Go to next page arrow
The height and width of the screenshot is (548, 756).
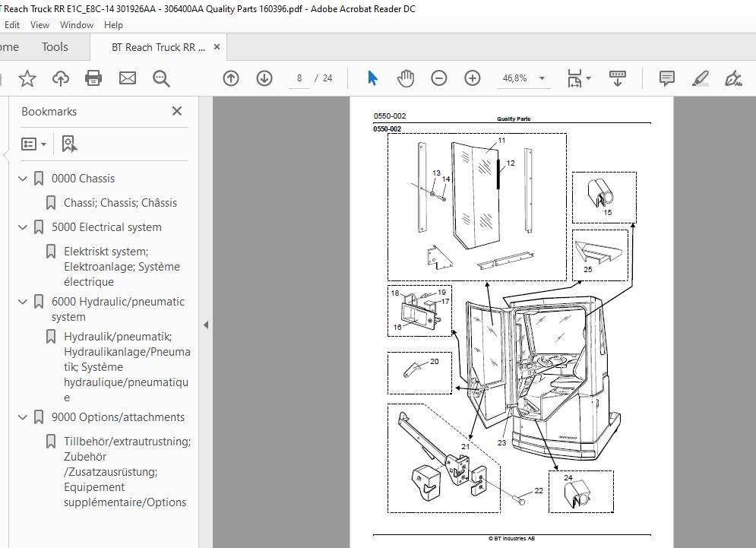pos(264,78)
